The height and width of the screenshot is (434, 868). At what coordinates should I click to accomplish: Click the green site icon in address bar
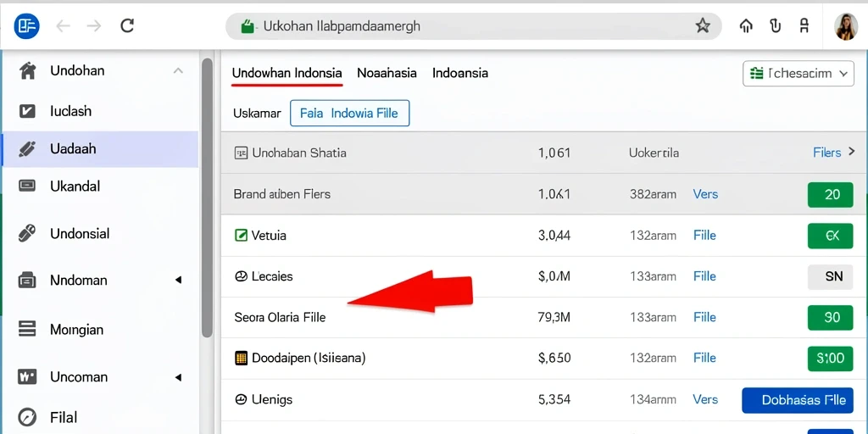click(248, 26)
